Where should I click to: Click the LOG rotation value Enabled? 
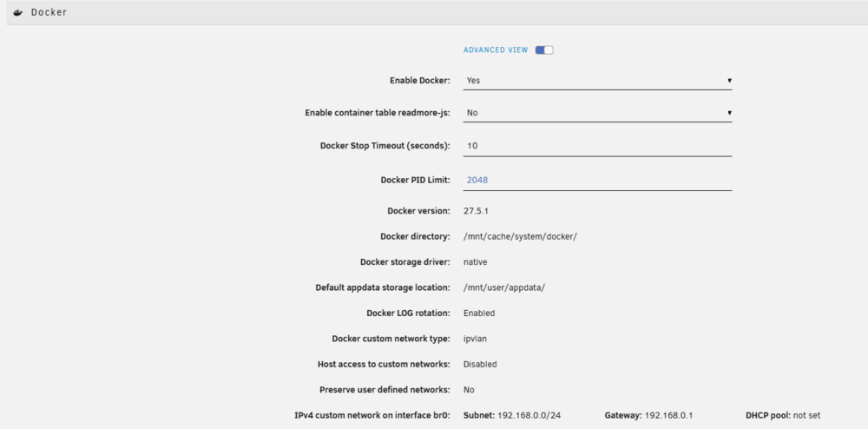pos(479,313)
